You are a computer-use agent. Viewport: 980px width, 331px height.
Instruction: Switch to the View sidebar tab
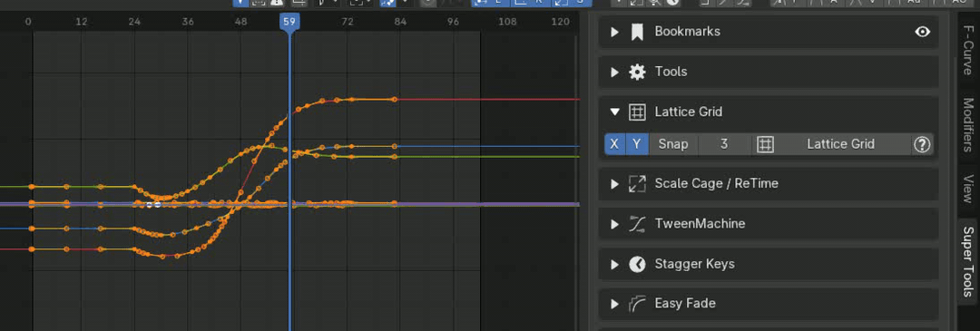click(x=968, y=190)
